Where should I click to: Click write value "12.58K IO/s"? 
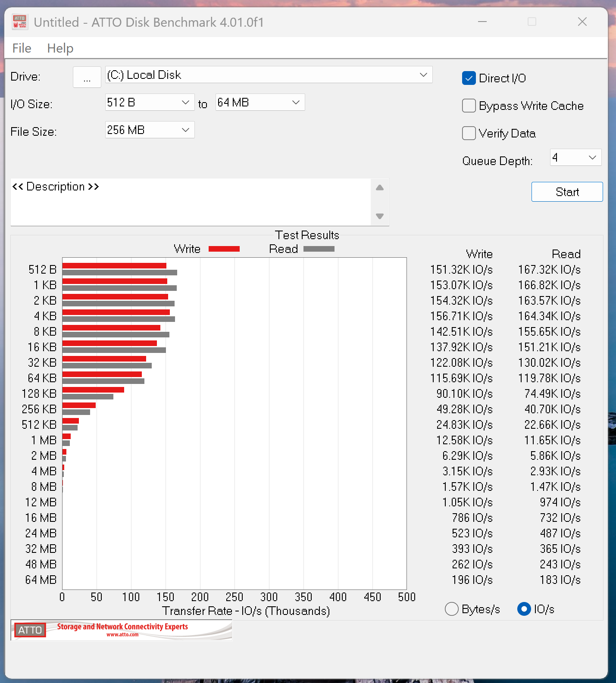pos(464,440)
